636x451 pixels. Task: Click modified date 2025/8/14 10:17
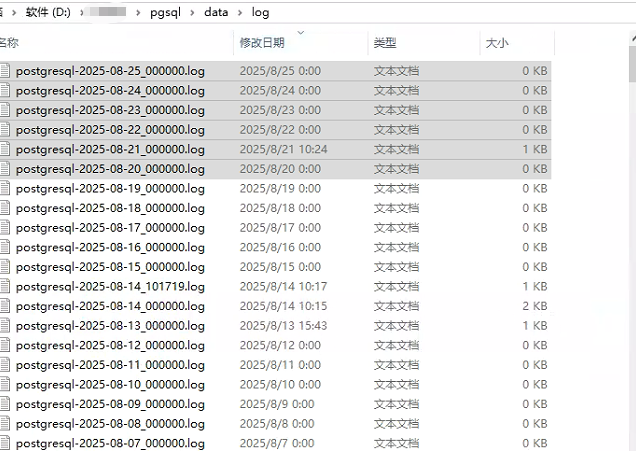pyautogui.click(x=284, y=286)
